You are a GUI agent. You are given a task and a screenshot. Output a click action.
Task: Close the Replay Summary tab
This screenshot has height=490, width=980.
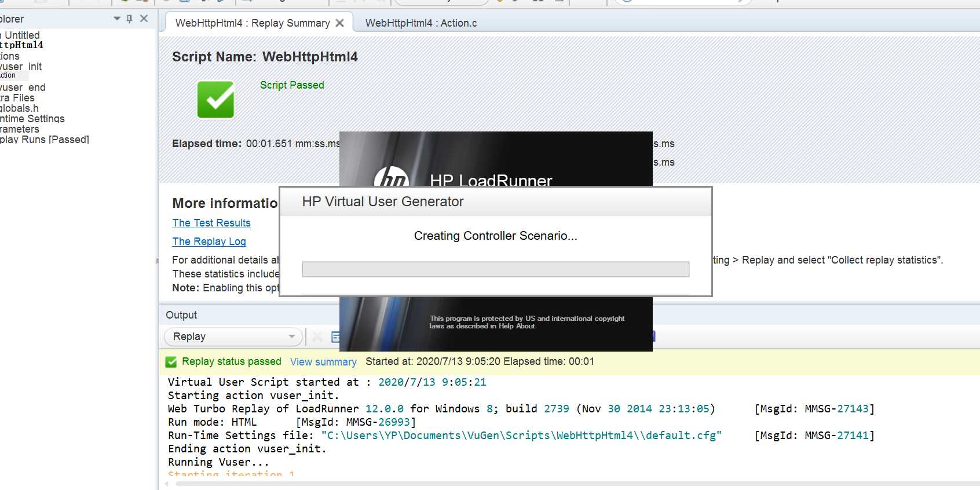point(340,23)
